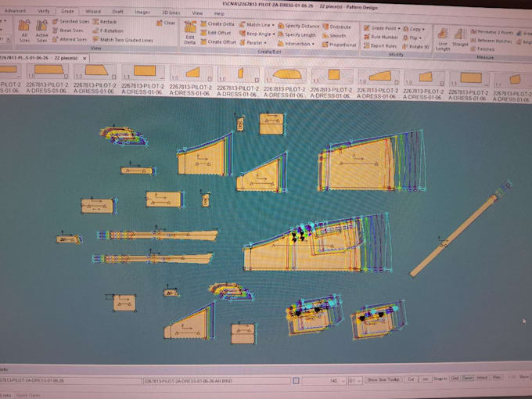Activate the Restack tool
The image size is (532, 399).
tap(105, 22)
